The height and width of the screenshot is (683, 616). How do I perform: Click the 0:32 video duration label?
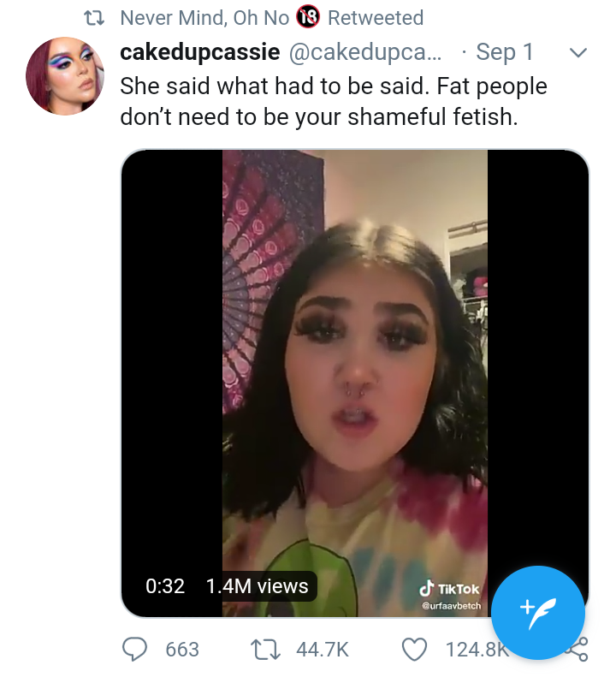[x=165, y=586]
